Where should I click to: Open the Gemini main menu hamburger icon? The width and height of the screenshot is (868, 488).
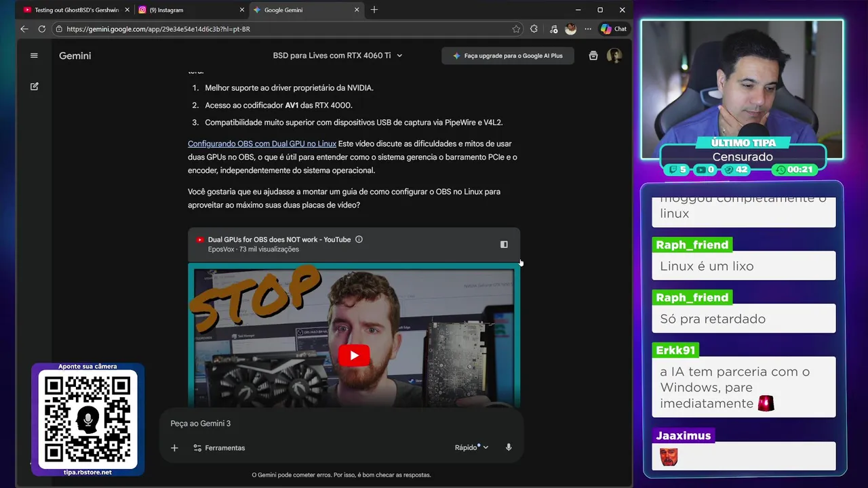[x=34, y=56]
